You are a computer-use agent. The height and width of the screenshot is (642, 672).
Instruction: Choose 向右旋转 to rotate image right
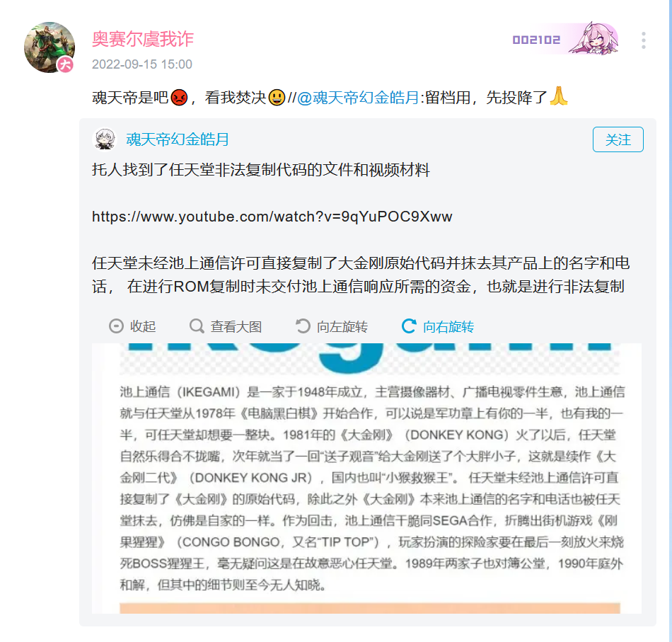pyautogui.click(x=448, y=327)
